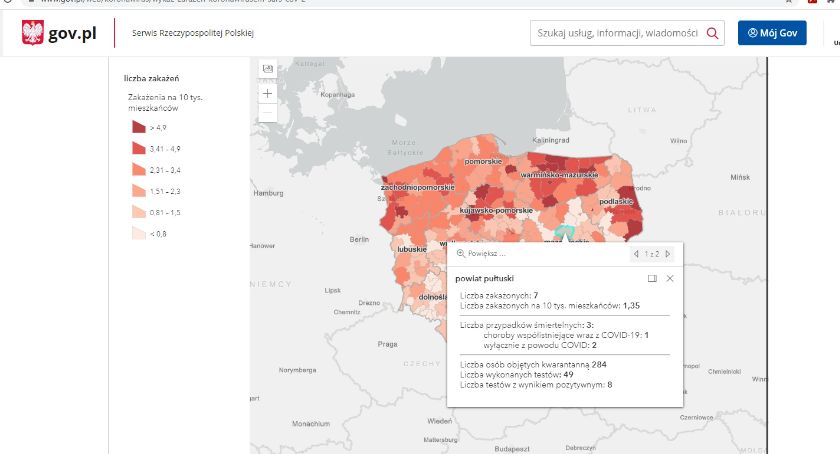Click the highlighted pułtuski county on map
Viewport: 840px width, 454px height.
564,231
